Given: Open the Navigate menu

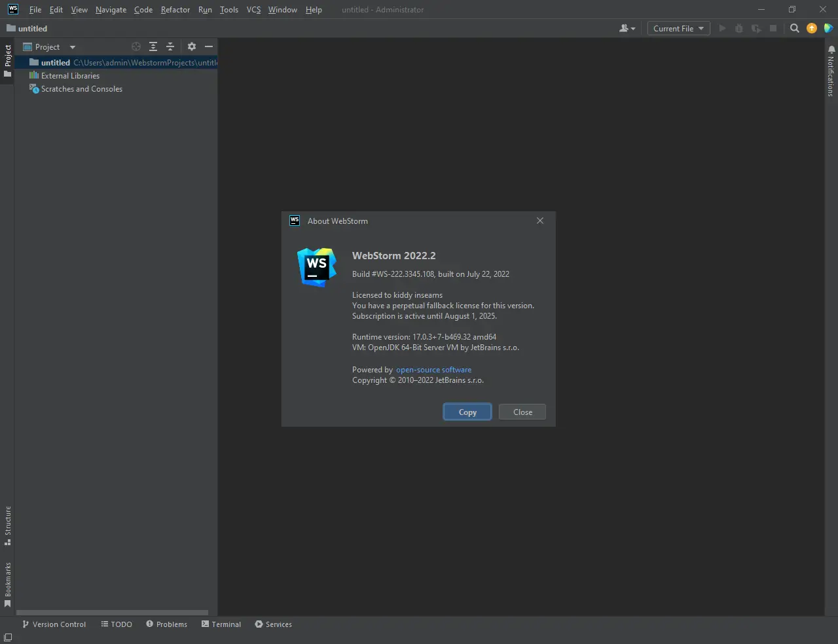Looking at the screenshot, I should coord(111,10).
